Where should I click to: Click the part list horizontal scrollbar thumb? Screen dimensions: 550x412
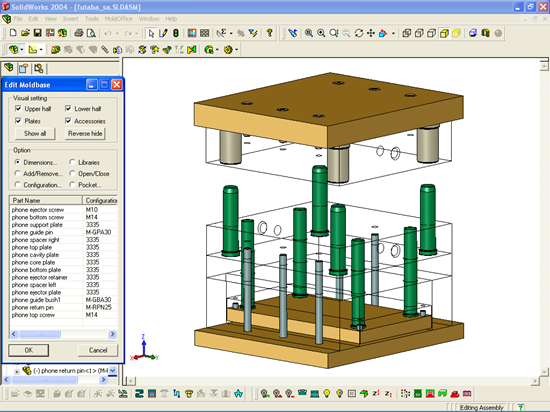pos(40,334)
